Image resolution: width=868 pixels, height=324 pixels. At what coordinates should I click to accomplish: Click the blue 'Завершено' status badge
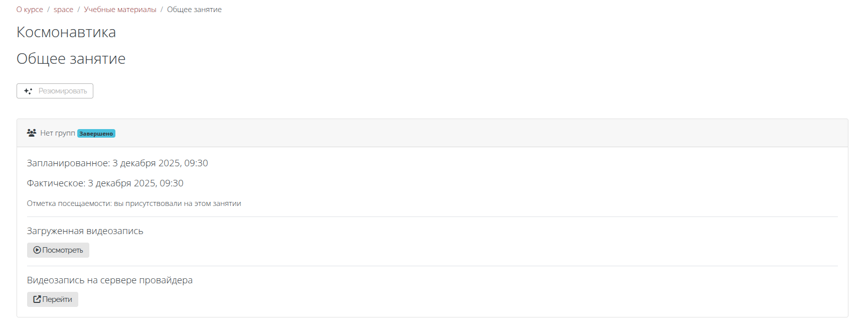pyautogui.click(x=96, y=134)
